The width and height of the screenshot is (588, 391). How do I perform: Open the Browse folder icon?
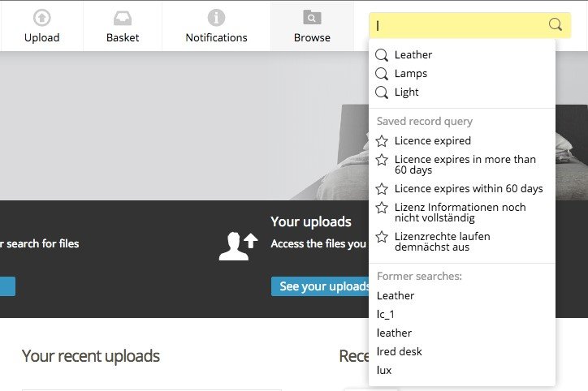pyautogui.click(x=312, y=18)
